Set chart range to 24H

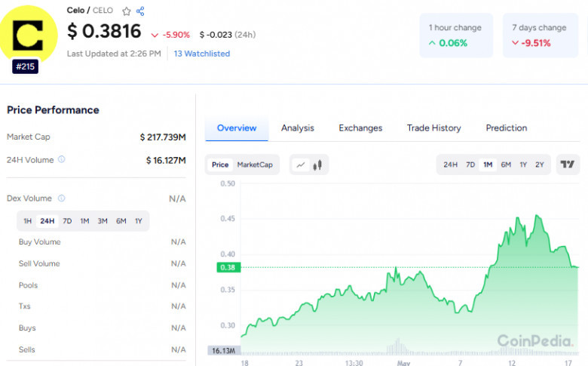[450, 165]
